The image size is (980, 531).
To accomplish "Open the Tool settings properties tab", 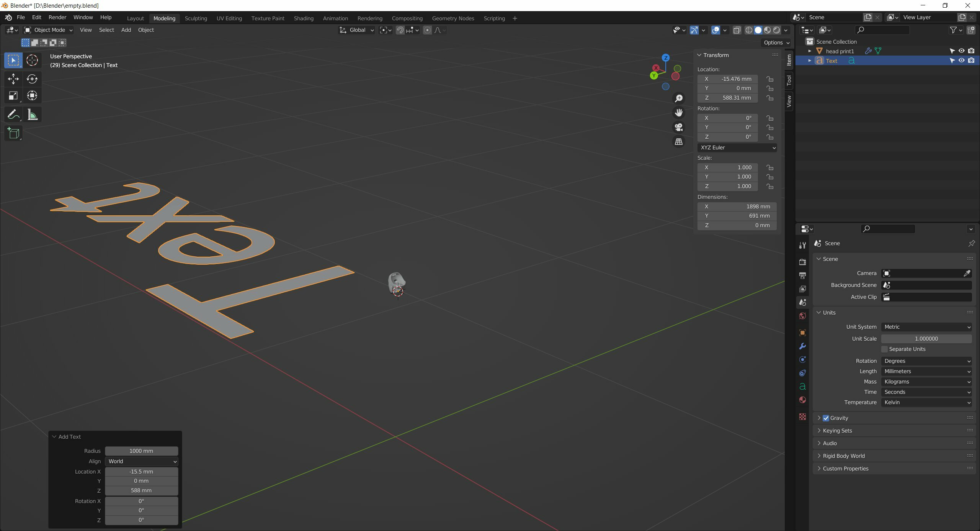I will point(802,245).
